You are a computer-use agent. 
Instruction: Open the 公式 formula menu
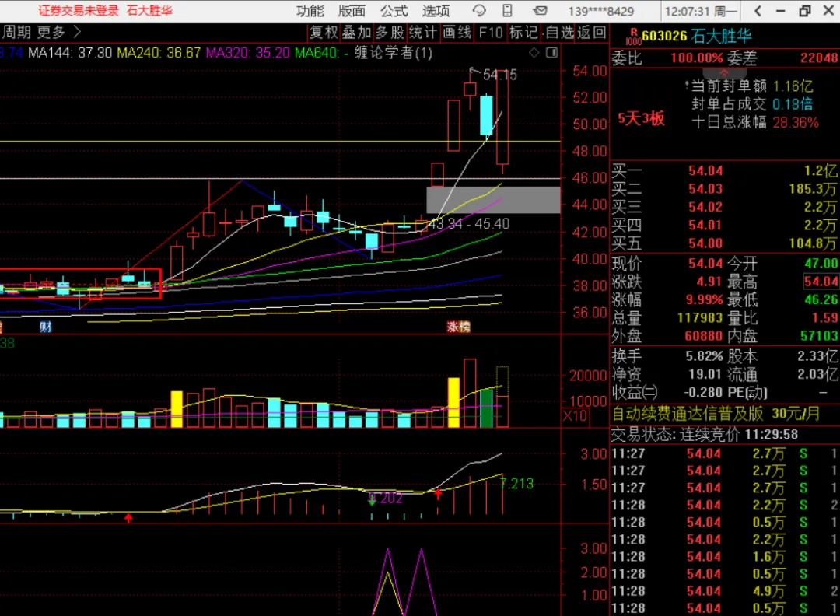394,11
